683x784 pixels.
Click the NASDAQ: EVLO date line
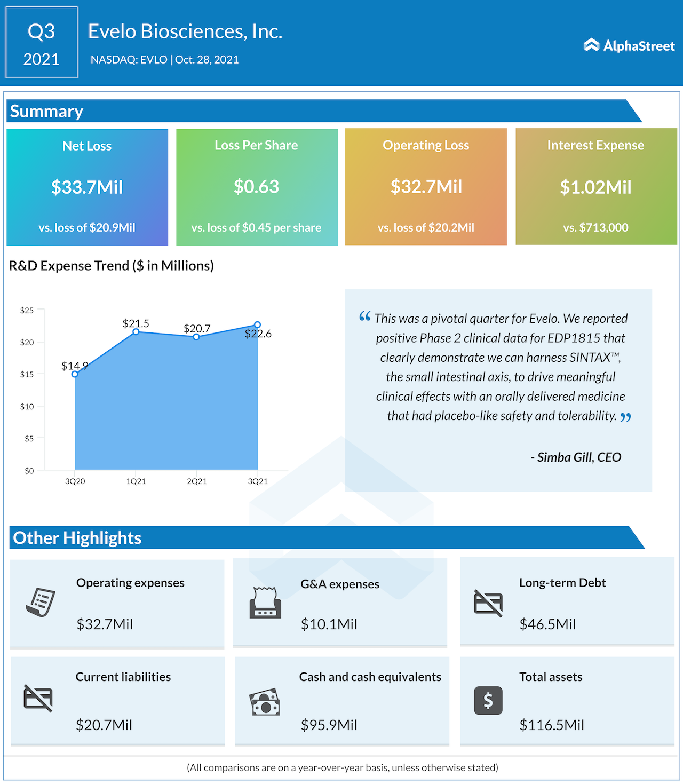165,60
